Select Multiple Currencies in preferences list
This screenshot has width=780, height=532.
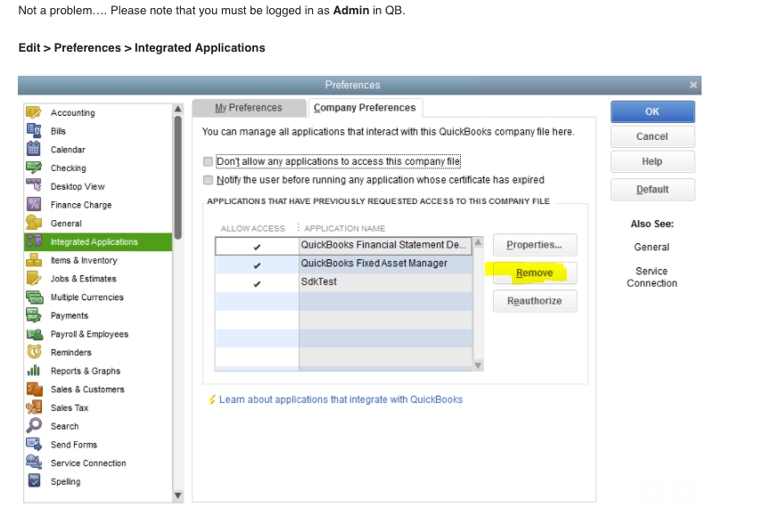click(98, 297)
